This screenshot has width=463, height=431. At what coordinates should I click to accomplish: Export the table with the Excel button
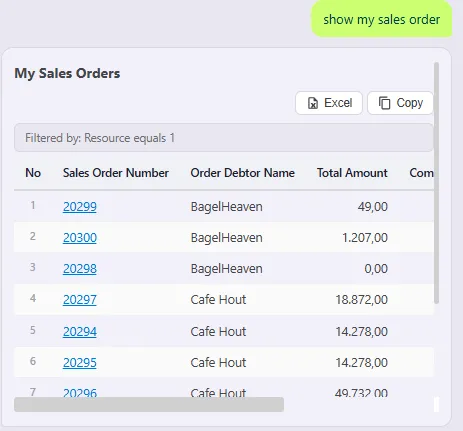(329, 103)
